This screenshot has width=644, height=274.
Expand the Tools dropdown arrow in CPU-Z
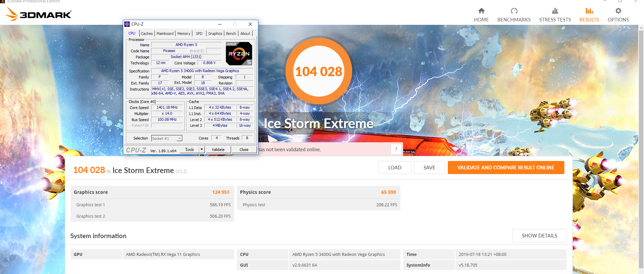pyautogui.click(x=202, y=150)
